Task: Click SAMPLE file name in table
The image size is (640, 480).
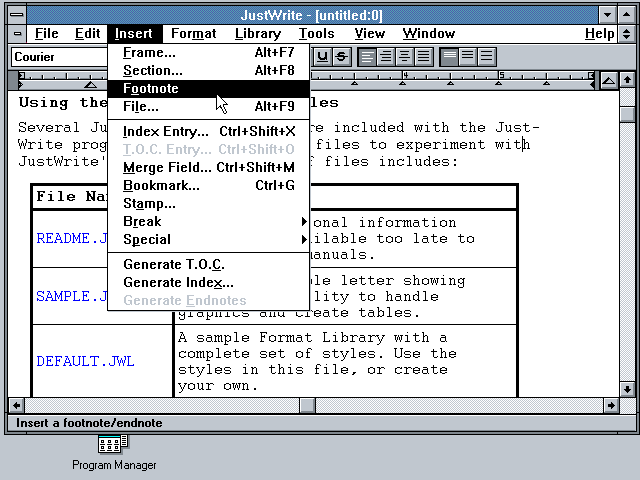Action: (71, 296)
